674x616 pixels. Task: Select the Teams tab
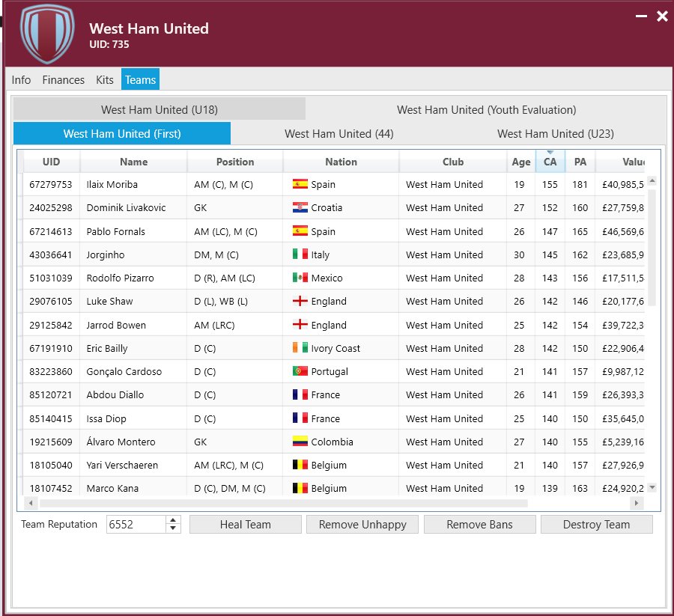(x=140, y=79)
